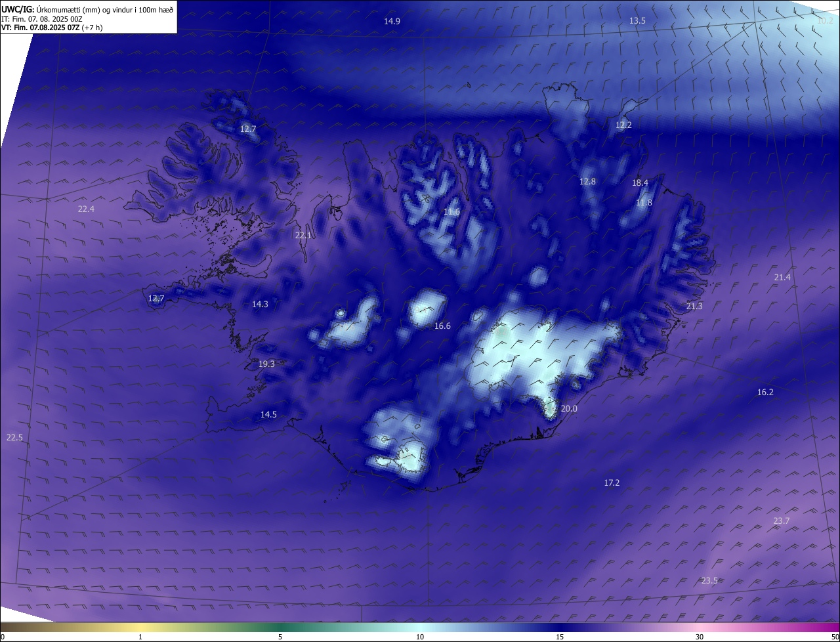Click the 14.3 value label
The height and width of the screenshot is (642, 840).
(x=260, y=304)
